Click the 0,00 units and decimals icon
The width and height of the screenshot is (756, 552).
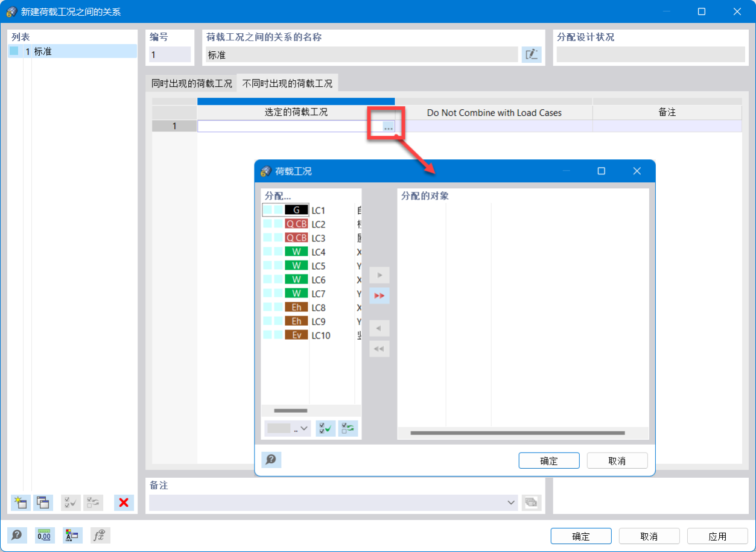pos(45,535)
